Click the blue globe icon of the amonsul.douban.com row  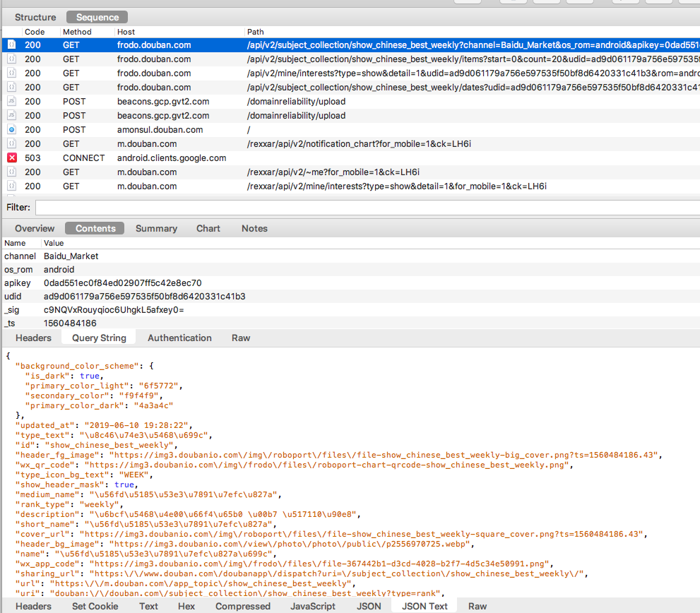click(x=12, y=129)
